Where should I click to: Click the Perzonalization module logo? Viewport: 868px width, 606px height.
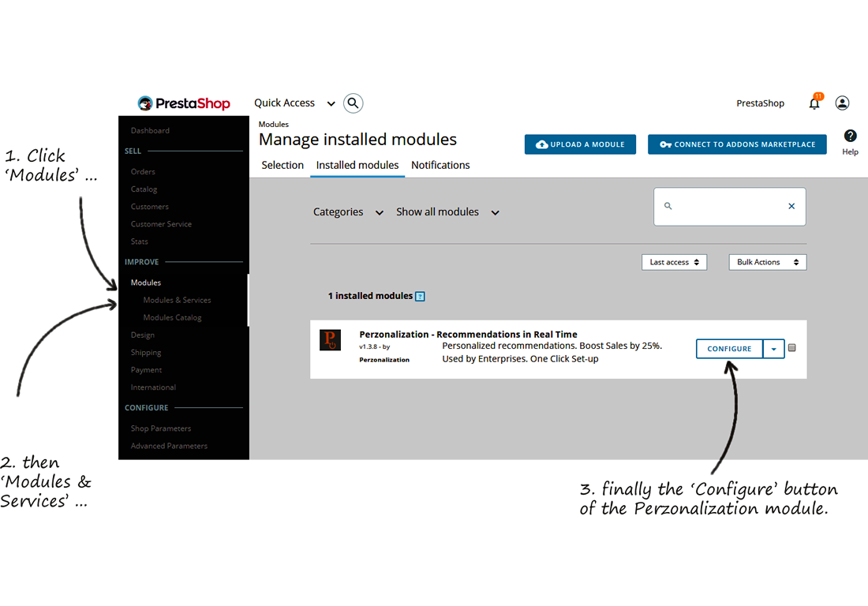(331, 340)
